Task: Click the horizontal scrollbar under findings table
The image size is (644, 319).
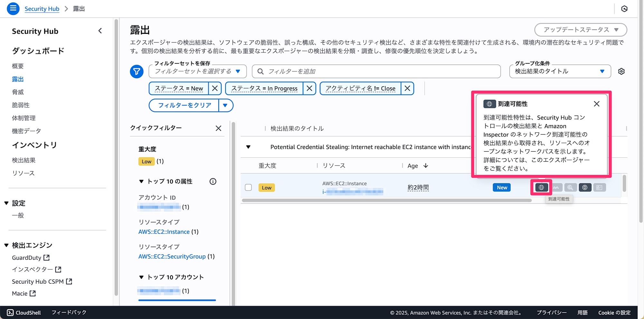Action: [x=386, y=200]
